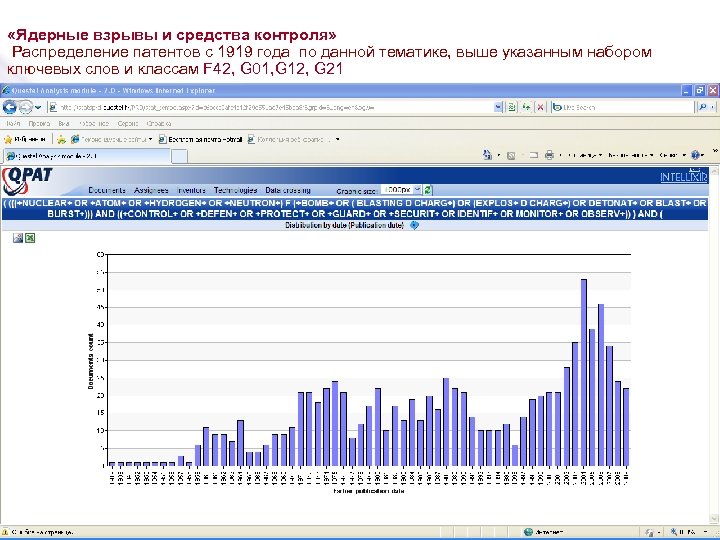Click the Internet zone globe in status bar
Viewport: 720px width, 540px height.
click(x=528, y=532)
